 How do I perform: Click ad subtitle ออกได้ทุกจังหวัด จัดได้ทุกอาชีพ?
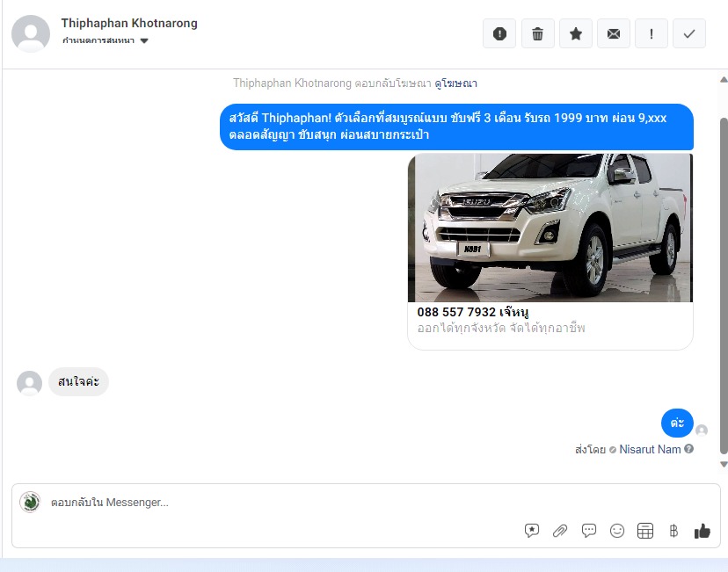point(501,328)
